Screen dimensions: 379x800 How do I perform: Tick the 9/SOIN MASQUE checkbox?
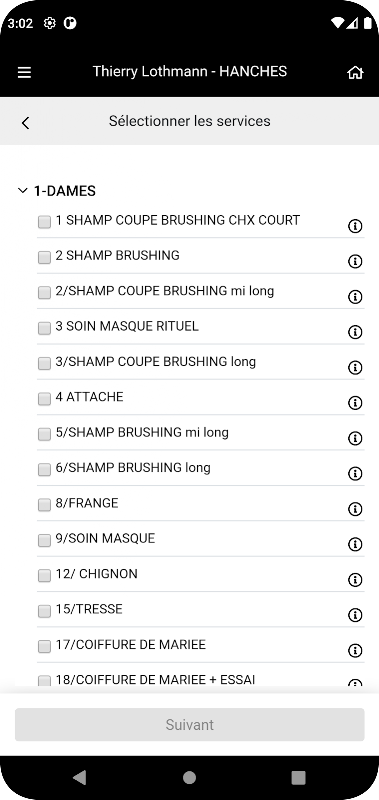(44, 540)
